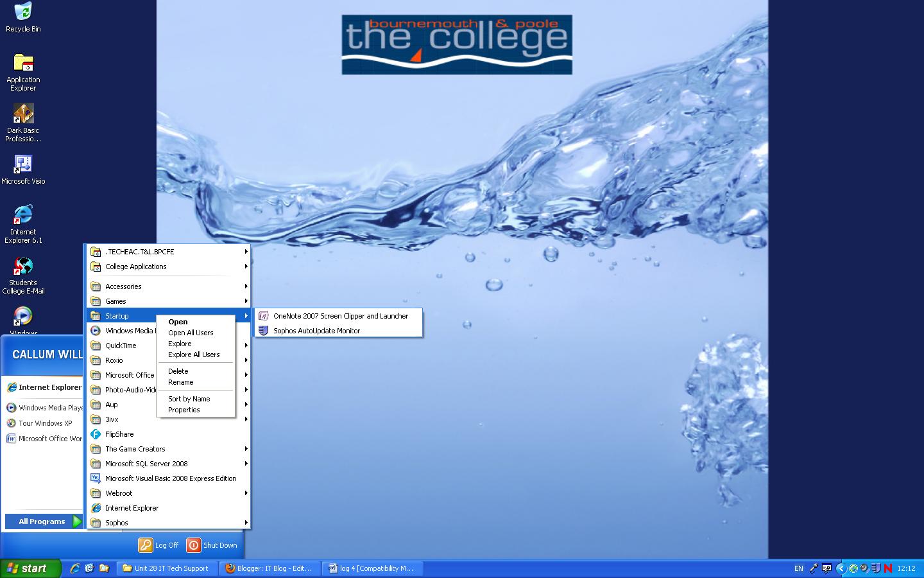Expand Sophos programs submenu
This screenshot has width=924, height=578.
[x=168, y=523]
